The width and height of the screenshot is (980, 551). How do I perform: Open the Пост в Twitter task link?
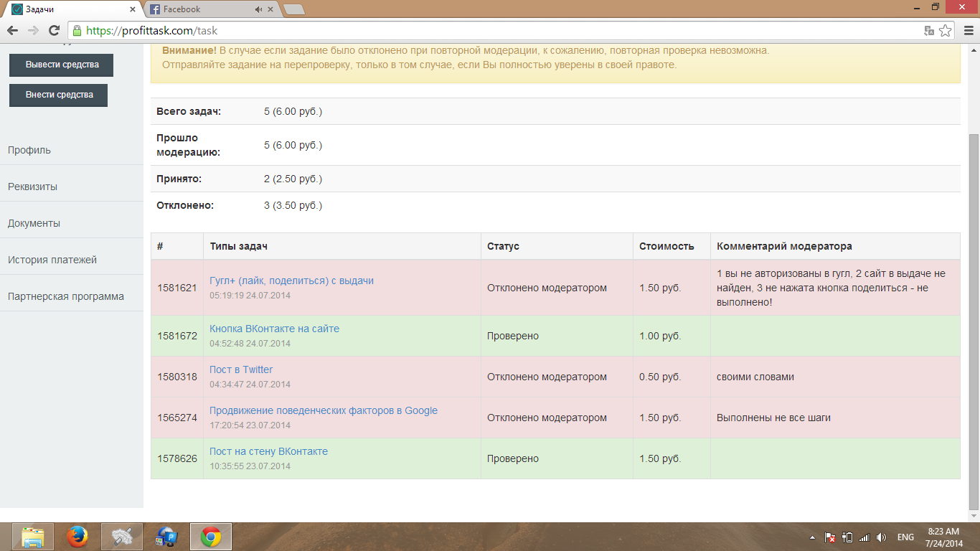(241, 369)
